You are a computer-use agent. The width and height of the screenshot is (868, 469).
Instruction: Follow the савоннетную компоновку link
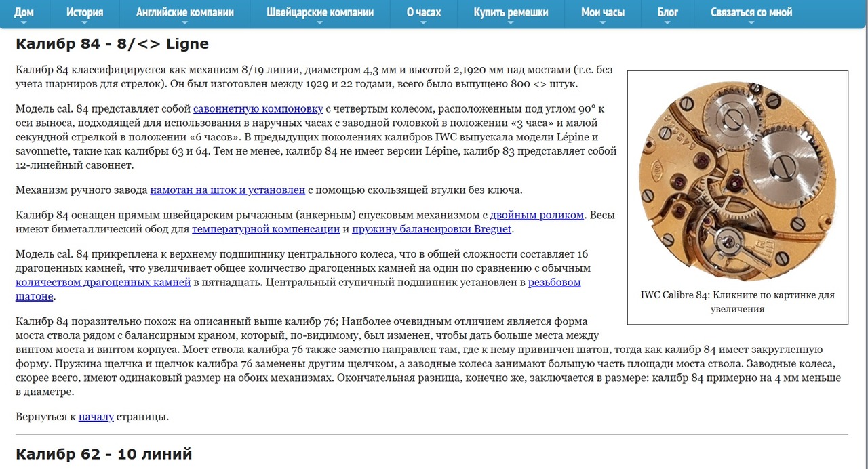click(258, 108)
